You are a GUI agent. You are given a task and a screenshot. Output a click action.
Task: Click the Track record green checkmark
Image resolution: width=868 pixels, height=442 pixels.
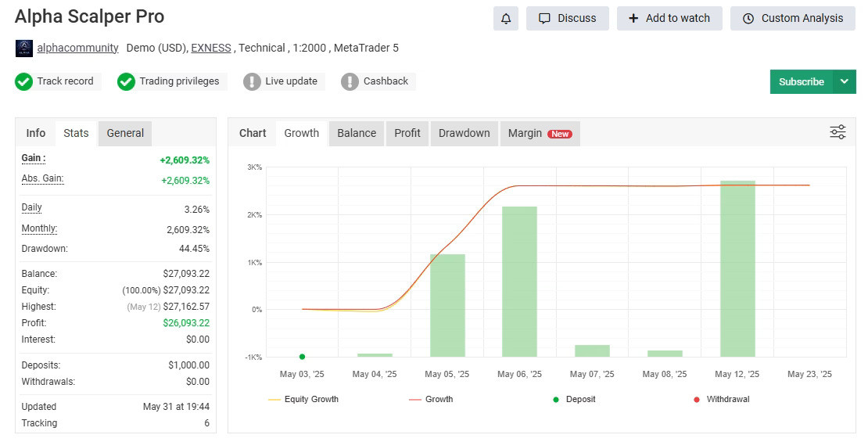pos(24,81)
